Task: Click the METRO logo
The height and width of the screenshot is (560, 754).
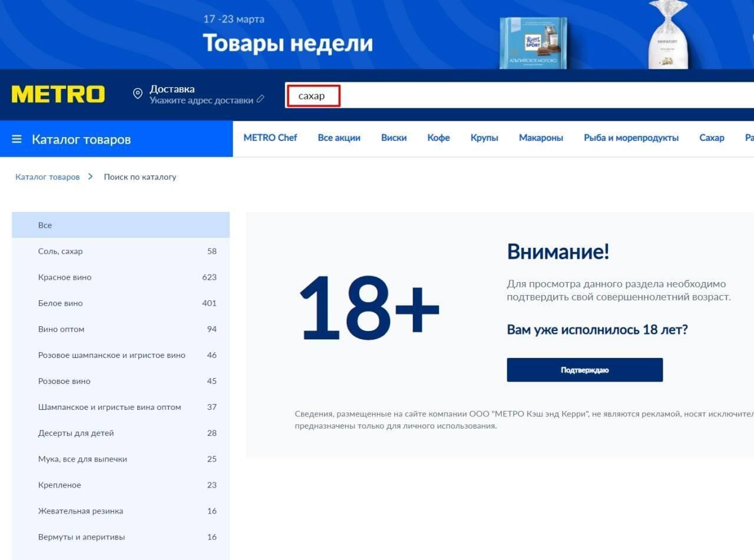Action: [58, 94]
